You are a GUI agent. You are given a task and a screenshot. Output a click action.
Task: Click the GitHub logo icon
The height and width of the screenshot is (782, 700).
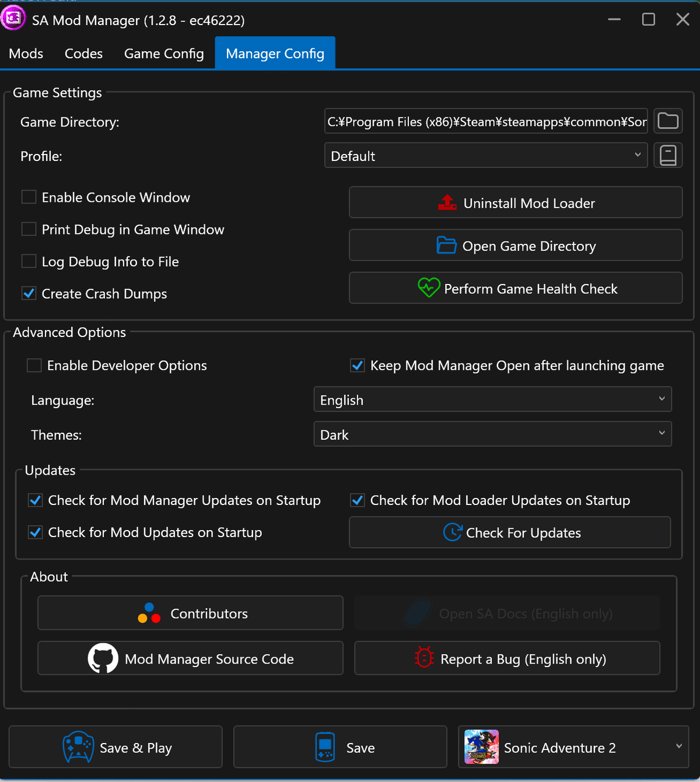point(103,658)
